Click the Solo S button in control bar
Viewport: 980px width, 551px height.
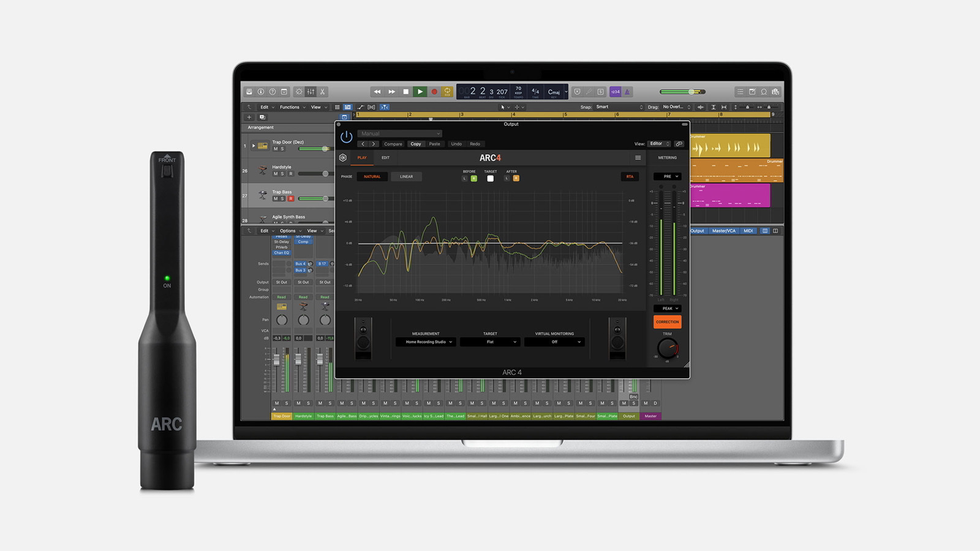[600, 92]
